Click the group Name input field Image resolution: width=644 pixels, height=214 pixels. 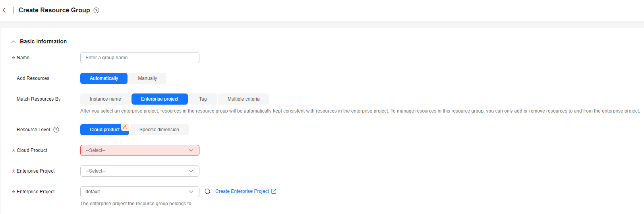[x=140, y=58]
